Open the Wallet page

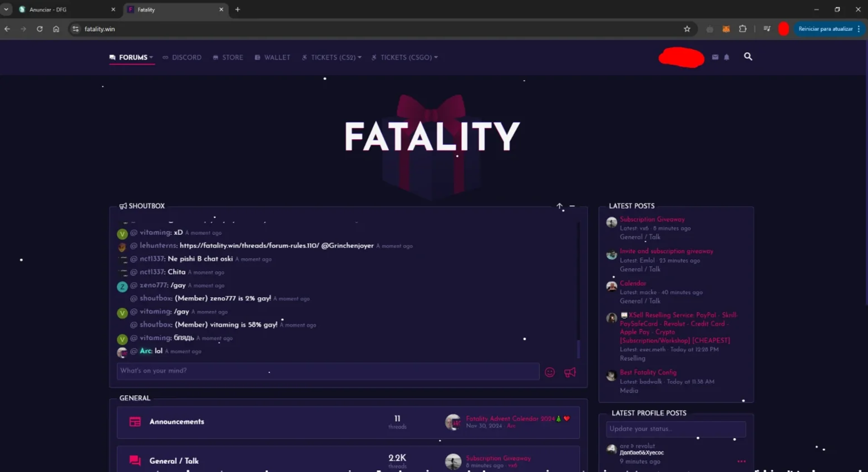(273, 57)
